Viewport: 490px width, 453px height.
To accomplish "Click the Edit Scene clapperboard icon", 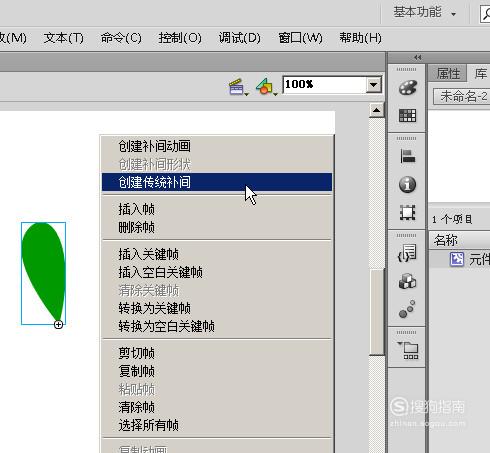I will tap(237, 87).
